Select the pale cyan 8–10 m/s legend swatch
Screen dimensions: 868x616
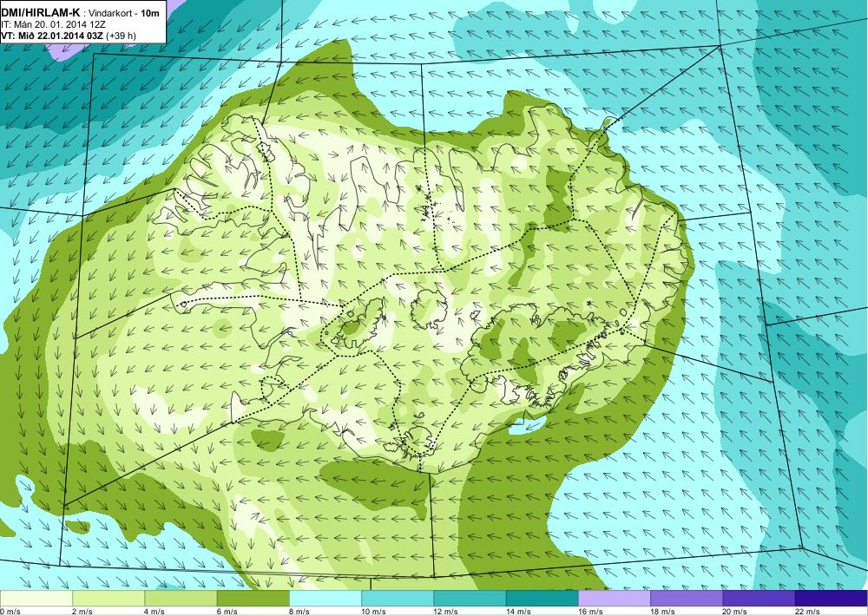click(325, 599)
